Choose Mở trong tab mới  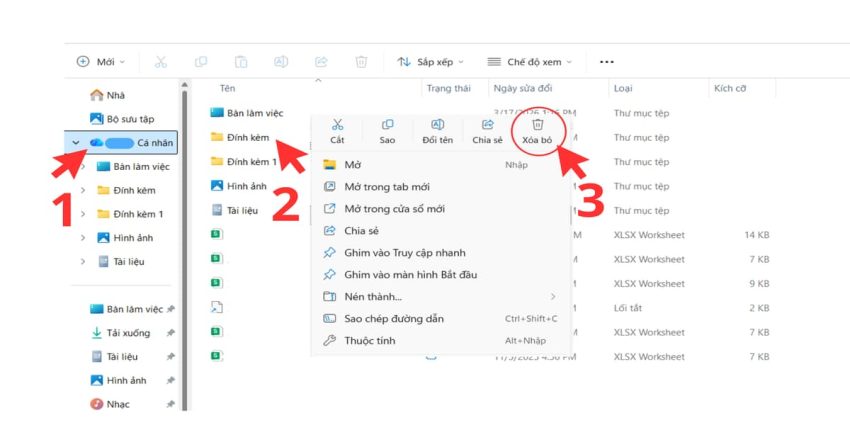coord(441,187)
